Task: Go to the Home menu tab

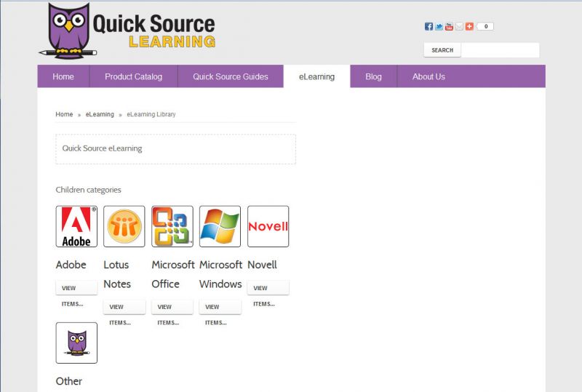Action: [63, 76]
